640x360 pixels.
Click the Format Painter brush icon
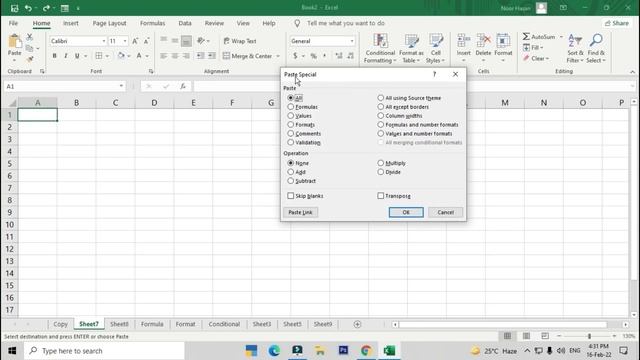click(29, 60)
